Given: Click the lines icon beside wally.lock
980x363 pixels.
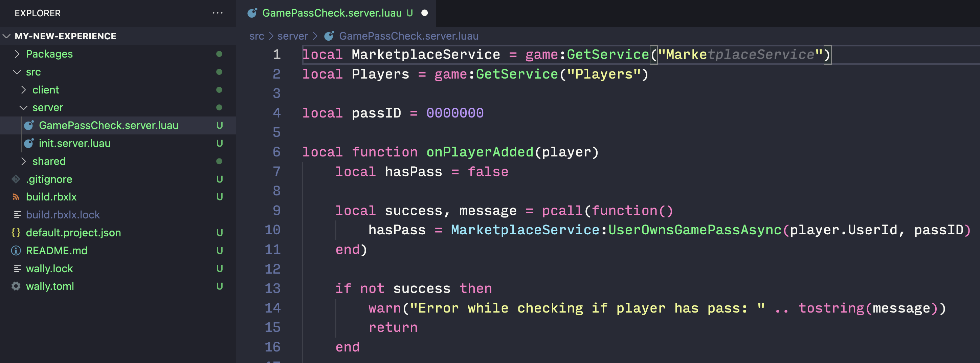Looking at the screenshot, I should pyautogui.click(x=17, y=268).
